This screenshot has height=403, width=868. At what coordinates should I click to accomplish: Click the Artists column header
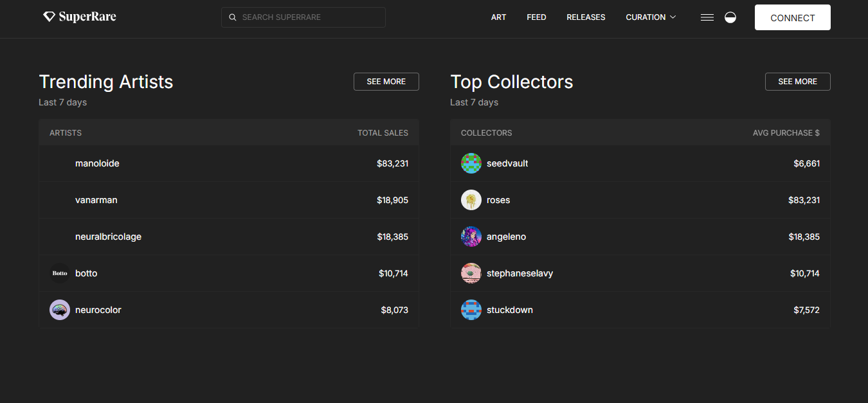[x=66, y=133]
